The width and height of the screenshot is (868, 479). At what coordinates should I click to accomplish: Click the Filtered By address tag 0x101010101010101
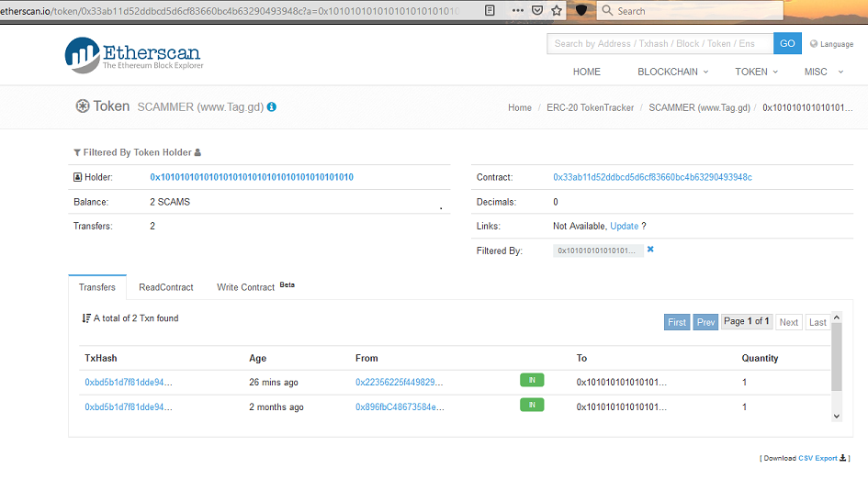coord(598,251)
